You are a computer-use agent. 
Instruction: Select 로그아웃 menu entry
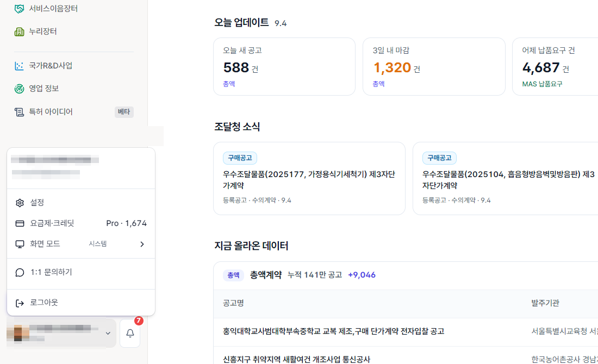coord(81,303)
